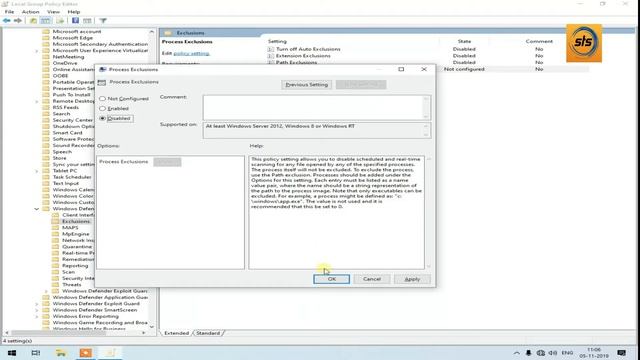Sort by the Setting column header
This screenshot has height=360, width=640.
point(277,41)
